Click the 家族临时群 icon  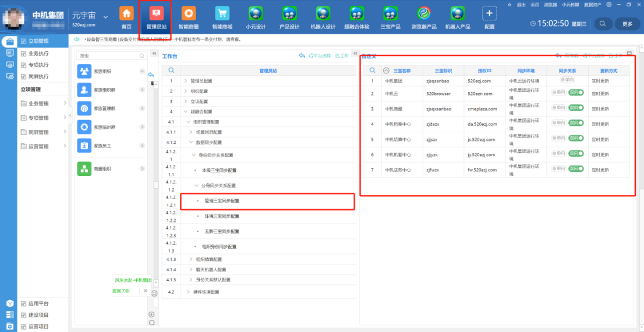point(84,127)
